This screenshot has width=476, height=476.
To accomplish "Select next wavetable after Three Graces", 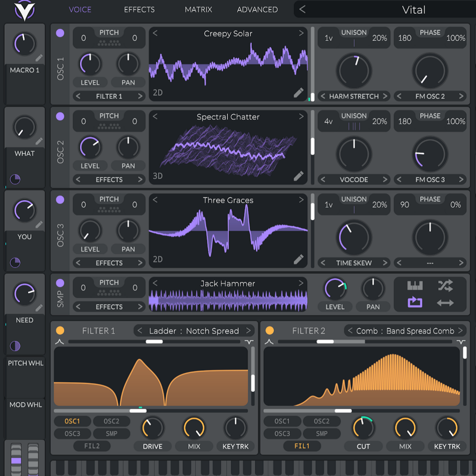I will [x=301, y=200].
